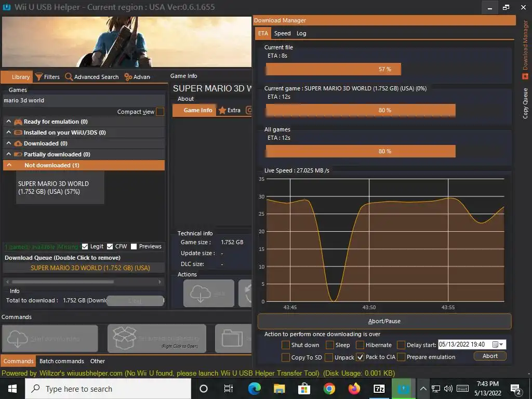This screenshot has width=532, height=399.
Task: Open Advanced settings gears icon
Action: [x=128, y=77]
